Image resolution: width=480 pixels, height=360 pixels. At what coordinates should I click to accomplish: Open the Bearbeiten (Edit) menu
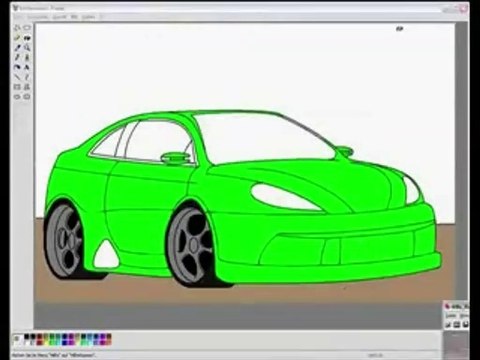[37, 17]
